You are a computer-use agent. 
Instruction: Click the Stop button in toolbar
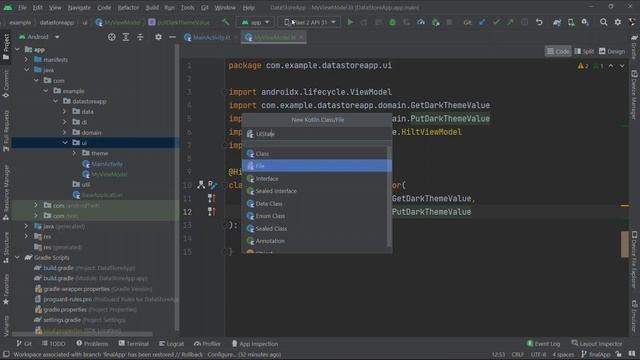click(449, 22)
